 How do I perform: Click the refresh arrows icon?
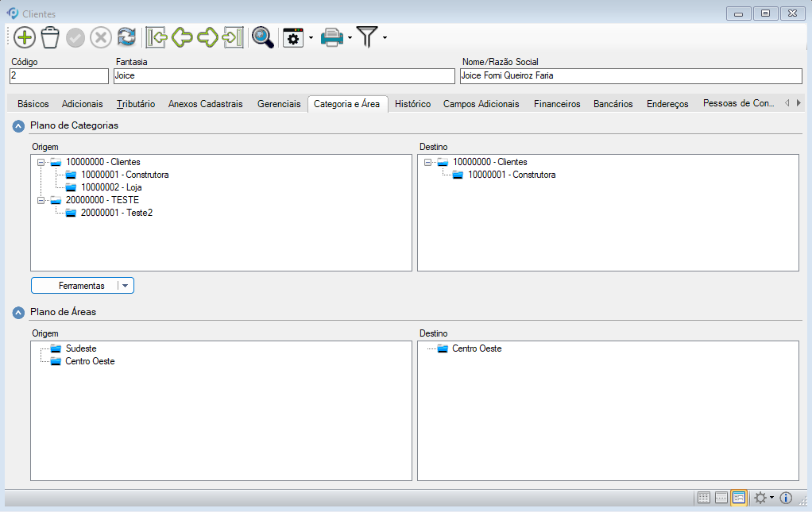(126, 37)
